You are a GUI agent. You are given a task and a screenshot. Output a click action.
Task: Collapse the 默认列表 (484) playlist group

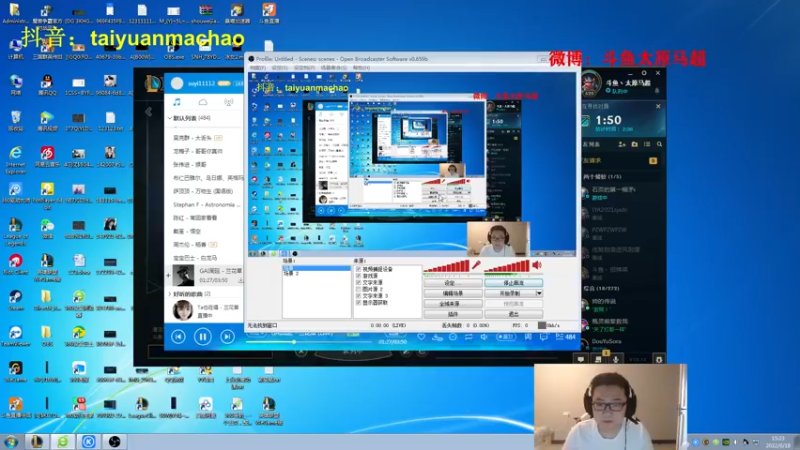tap(170, 118)
